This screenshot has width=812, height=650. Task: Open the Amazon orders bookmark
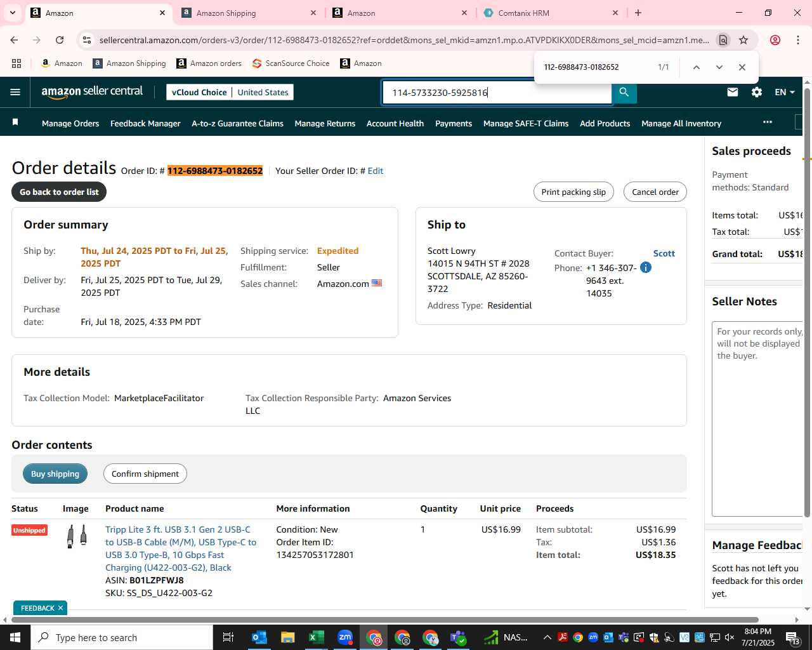209,63
